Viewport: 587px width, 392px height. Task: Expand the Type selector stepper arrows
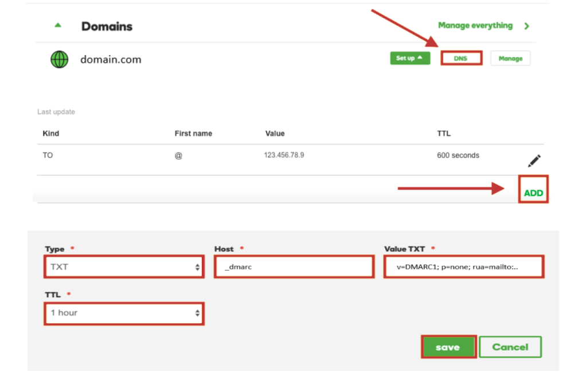click(x=197, y=266)
